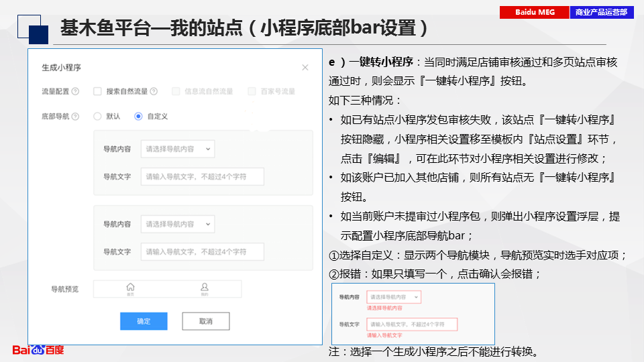Image resolution: width=644 pixels, height=362 pixels.
Task: Click the 我的 profile icon in navigation preview
Action: click(x=204, y=288)
